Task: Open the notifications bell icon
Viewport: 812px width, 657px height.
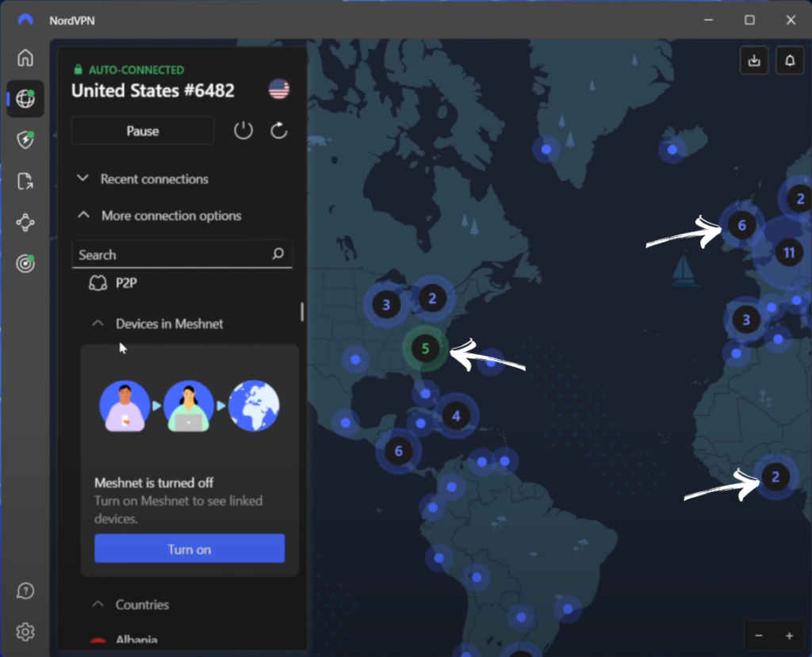Action: pos(790,60)
